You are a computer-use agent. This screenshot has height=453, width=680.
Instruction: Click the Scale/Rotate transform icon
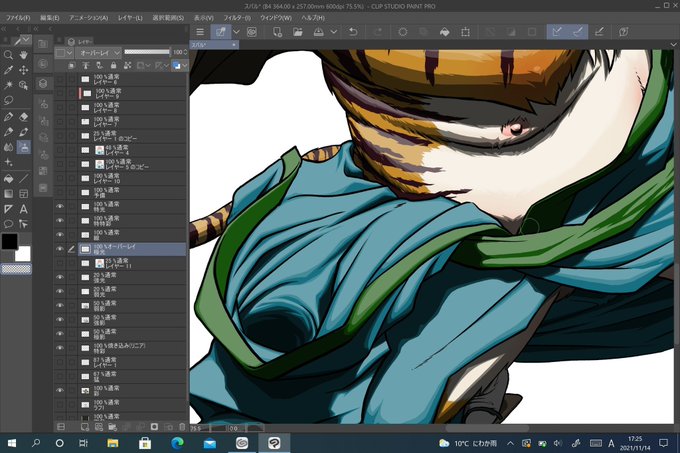465,32
